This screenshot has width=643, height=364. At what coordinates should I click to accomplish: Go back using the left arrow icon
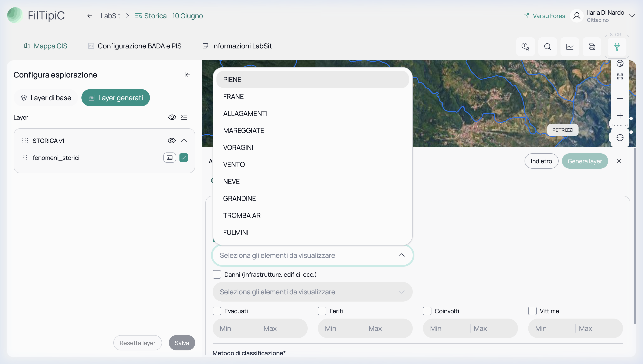coord(90,16)
